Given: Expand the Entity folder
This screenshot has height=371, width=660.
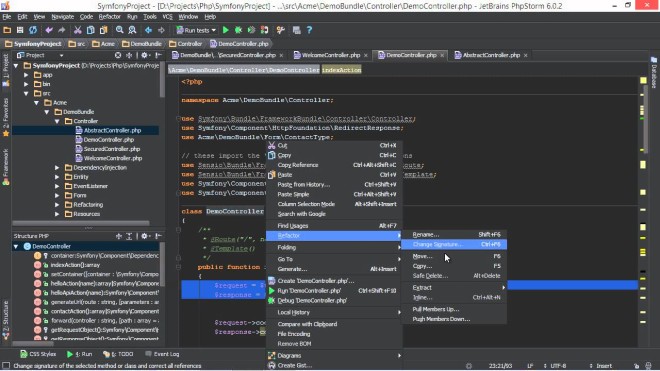Looking at the screenshot, I should (57, 177).
